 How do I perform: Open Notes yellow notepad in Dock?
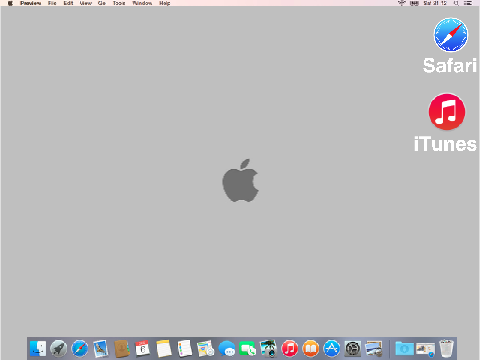[164, 349]
